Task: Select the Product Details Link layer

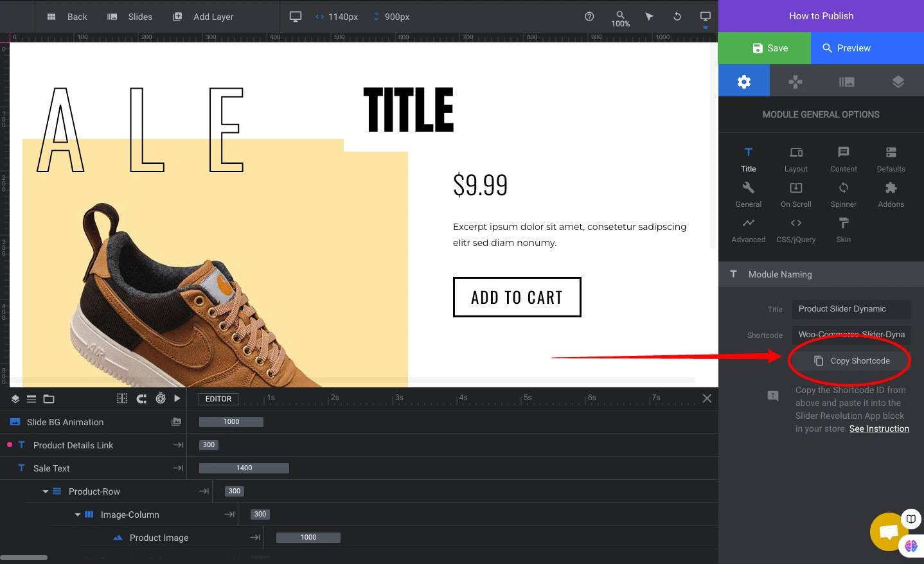Action: (93, 445)
